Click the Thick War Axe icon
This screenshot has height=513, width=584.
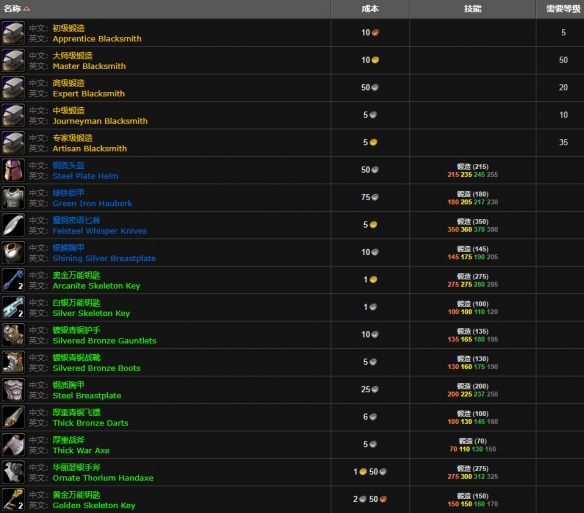pos(13,445)
